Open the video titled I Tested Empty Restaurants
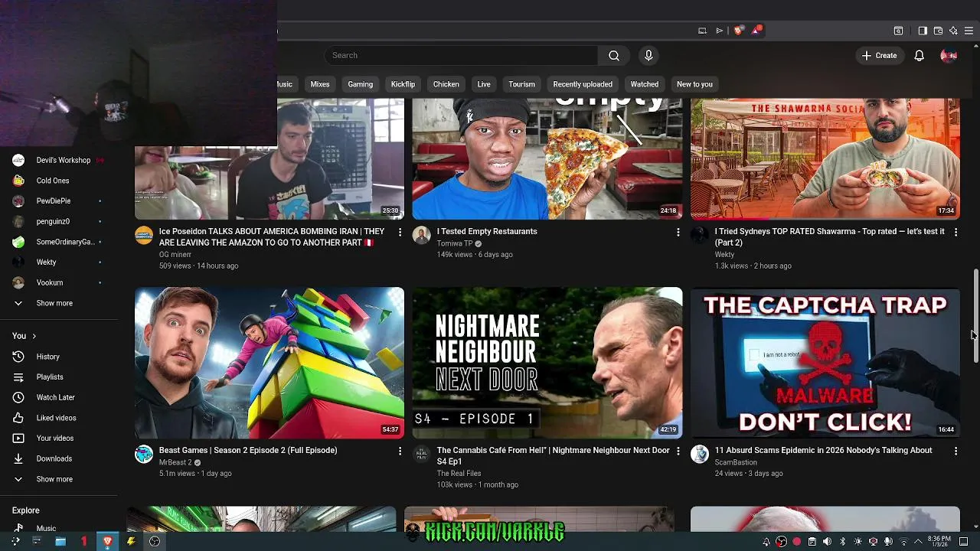This screenshot has height=551, width=980. pos(487,231)
